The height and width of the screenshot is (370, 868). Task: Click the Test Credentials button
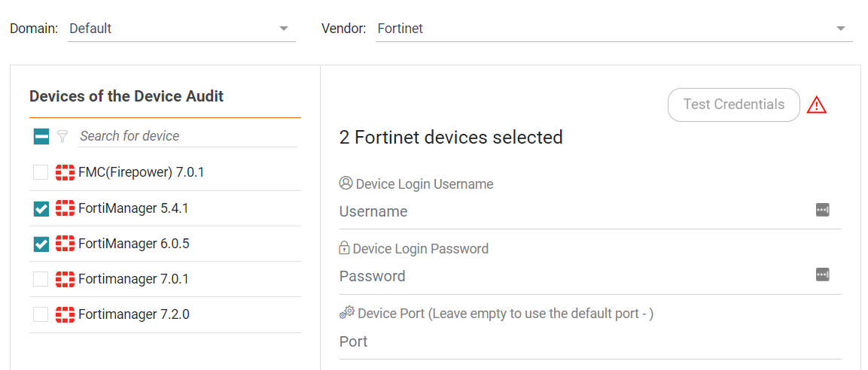(x=734, y=105)
